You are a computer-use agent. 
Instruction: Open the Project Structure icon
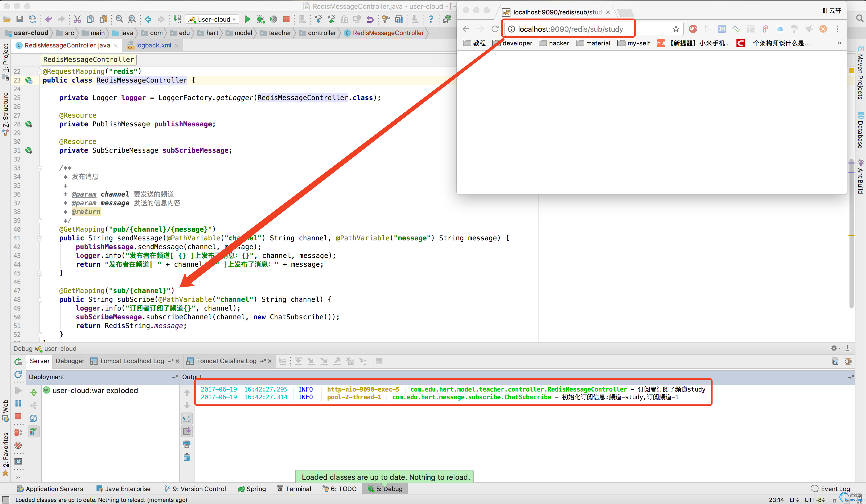click(x=399, y=19)
